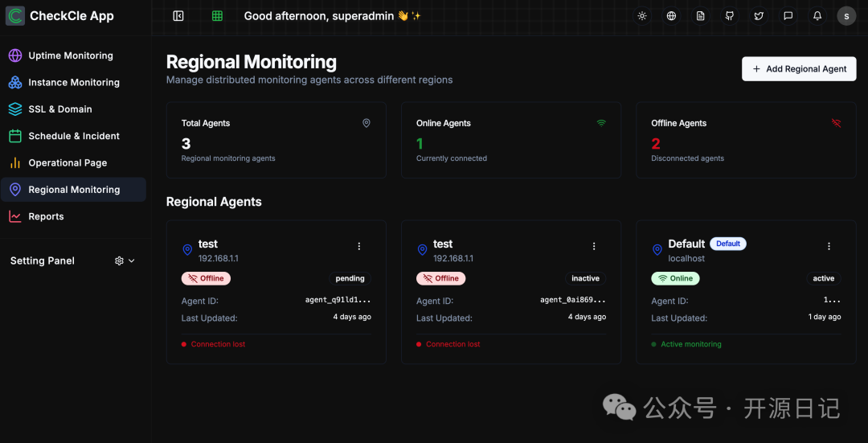This screenshot has width=868, height=443.
Task: Click the Regional Monitoring pin icon in sidebar
Action: click(15, 190)
